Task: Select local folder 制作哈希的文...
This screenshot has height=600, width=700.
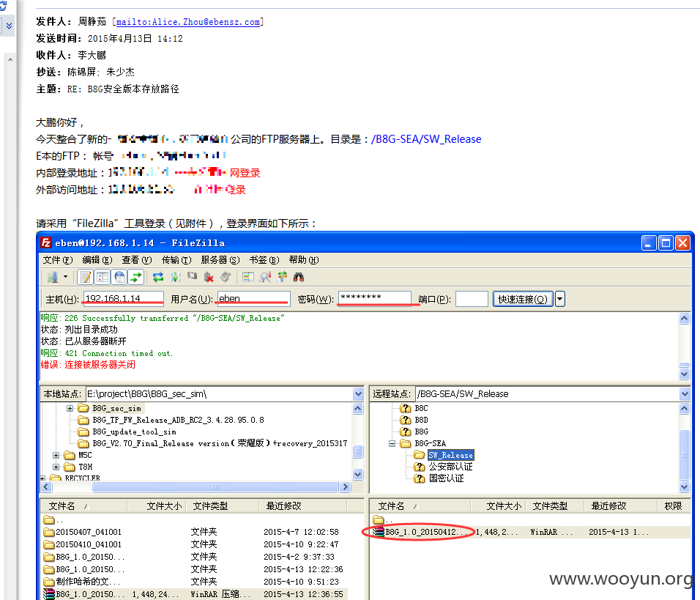Action: 82,582
